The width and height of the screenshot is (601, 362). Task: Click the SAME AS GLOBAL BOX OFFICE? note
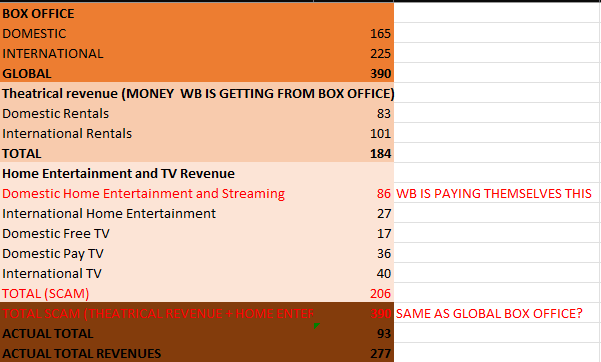[489, 314]
